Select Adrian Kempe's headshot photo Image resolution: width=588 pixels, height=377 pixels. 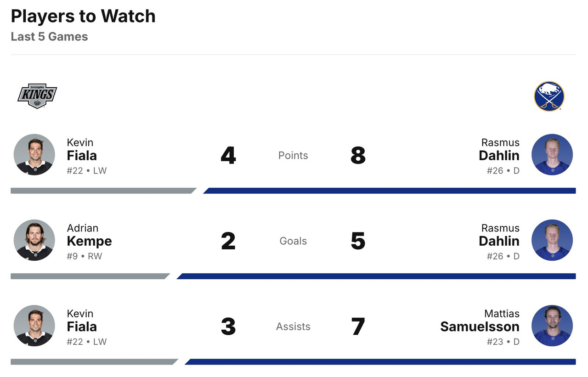coord(34,240)
